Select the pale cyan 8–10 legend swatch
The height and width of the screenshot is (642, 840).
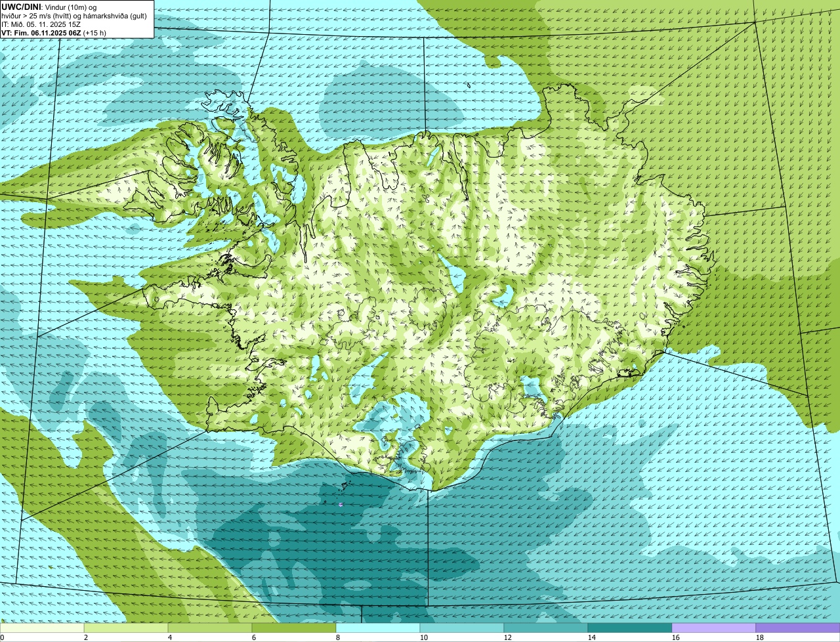point(378,628)
